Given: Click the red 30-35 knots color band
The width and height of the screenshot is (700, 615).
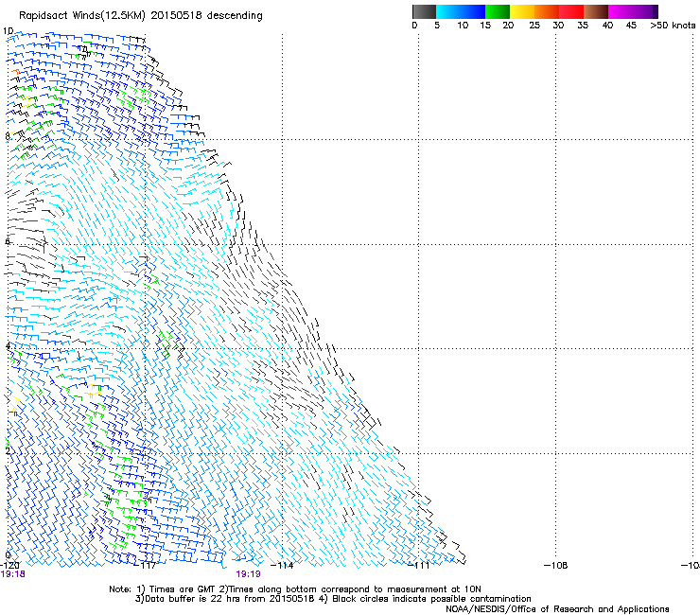Looking at the screenshot, I should (571, 11).
